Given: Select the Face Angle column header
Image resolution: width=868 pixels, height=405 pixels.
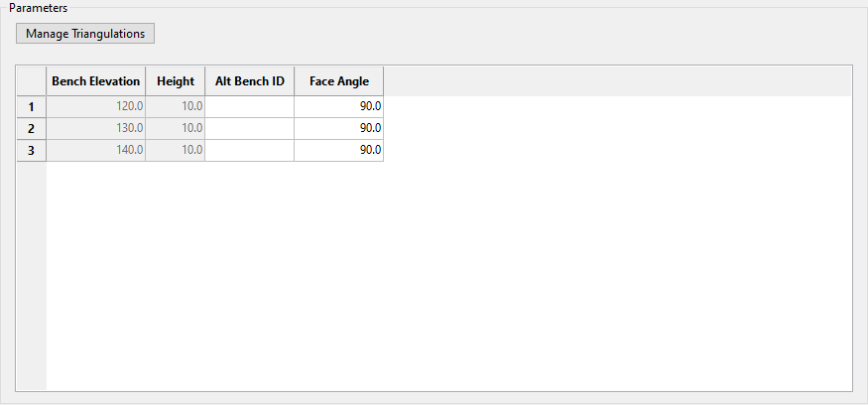Looking at the screenshot, I should tap(338, 81).
